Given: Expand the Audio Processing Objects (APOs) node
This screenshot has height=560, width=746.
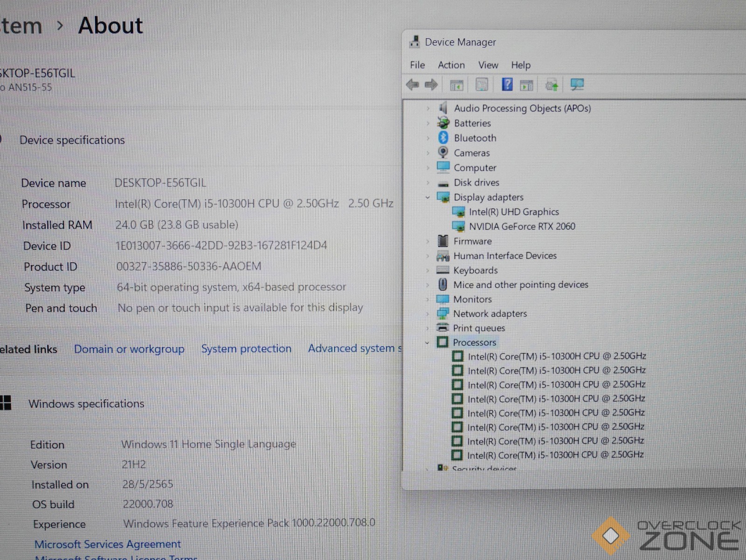Looking at the screenshot, I should click(x=428, y=109).
